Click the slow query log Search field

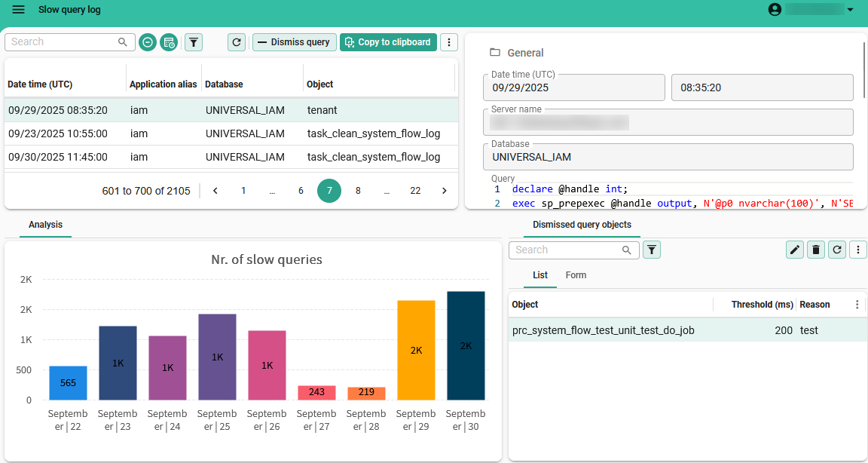coord(64,42)
